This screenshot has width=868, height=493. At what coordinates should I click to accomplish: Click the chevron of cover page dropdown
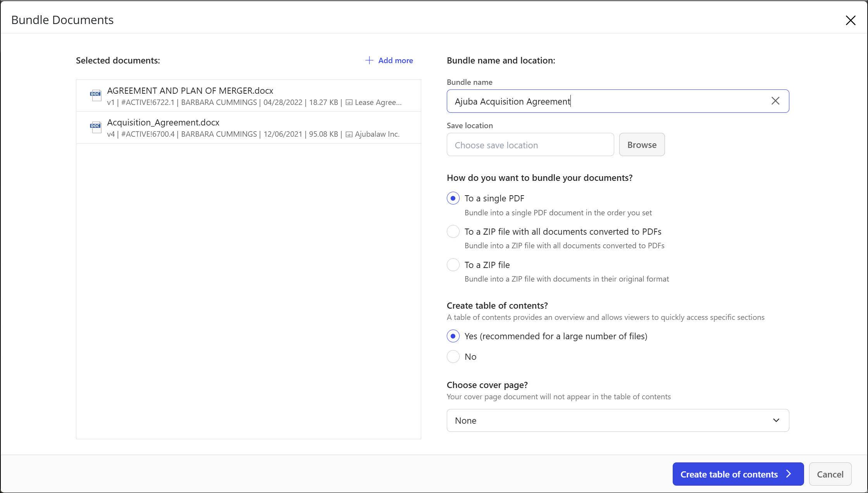[x=776, y=421]
